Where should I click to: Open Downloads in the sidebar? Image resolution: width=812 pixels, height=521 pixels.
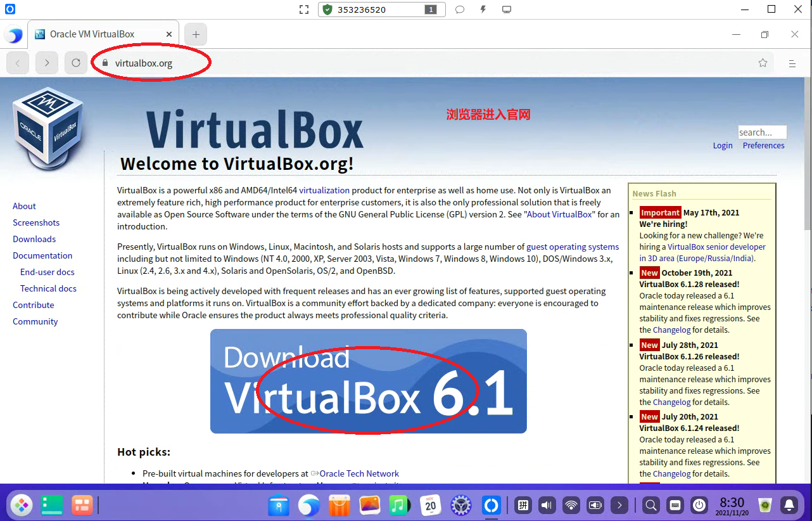34,239
